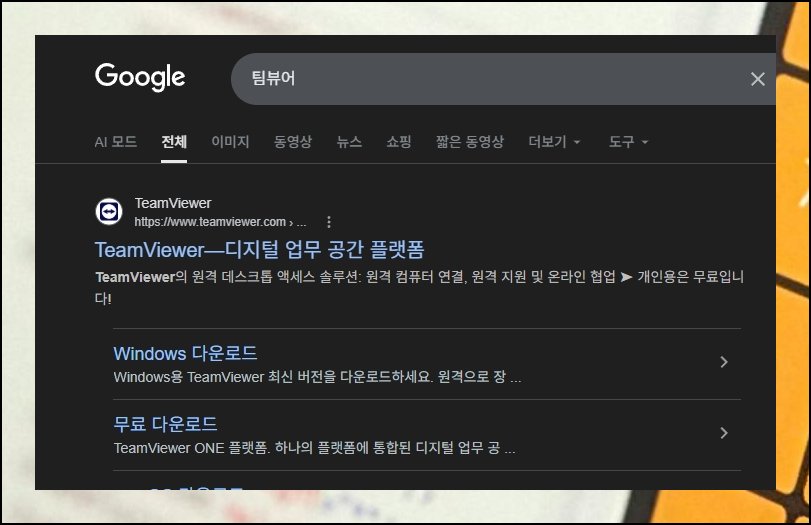Open the 이미지 tab
Viewport: 811px width, 525px height.
click(x=231, y=142)
